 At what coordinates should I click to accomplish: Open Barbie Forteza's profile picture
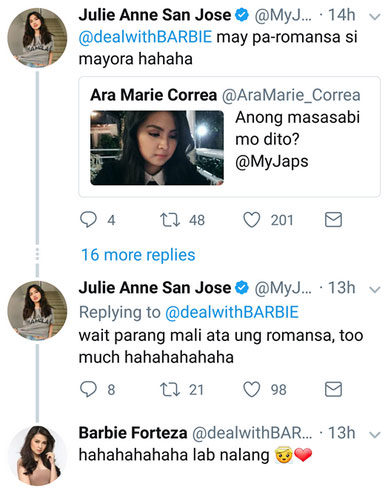tap(37, 456)
